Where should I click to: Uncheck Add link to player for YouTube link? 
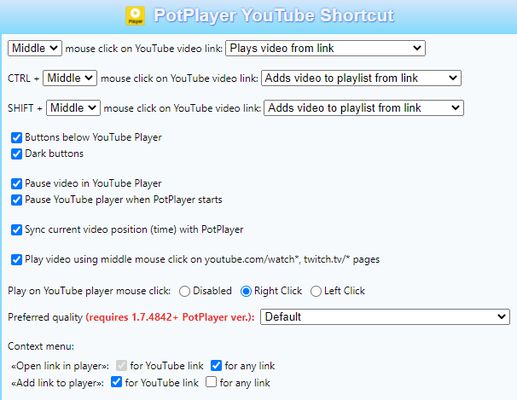[x=116, y=382]
